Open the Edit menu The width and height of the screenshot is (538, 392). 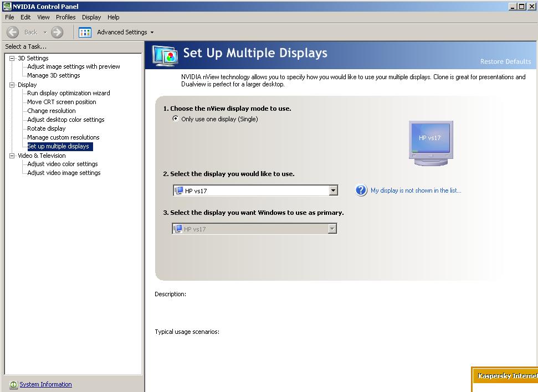pyautogui.click(x=25, y=17)
